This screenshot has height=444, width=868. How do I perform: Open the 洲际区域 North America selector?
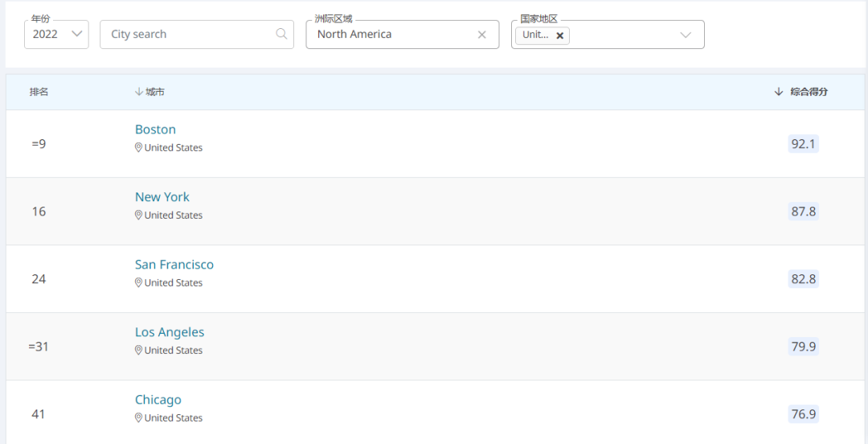pos(403,35)
